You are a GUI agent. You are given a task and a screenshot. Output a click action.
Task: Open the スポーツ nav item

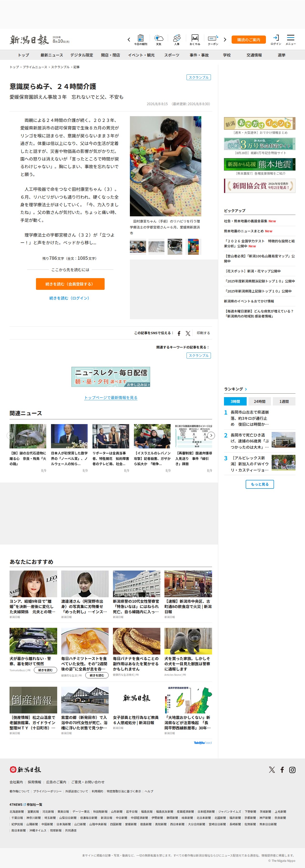tap(172, 55)
